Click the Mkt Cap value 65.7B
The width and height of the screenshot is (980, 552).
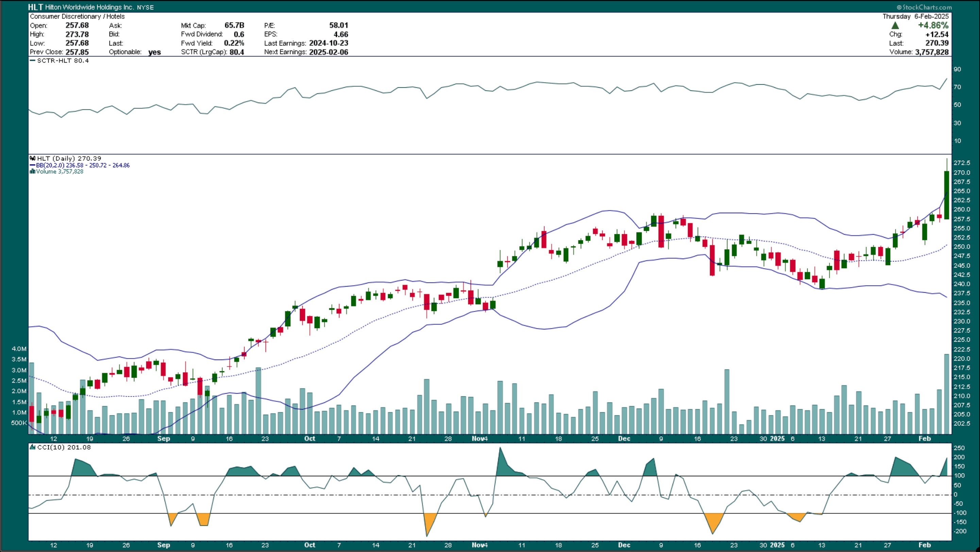(x=234, y=25)
